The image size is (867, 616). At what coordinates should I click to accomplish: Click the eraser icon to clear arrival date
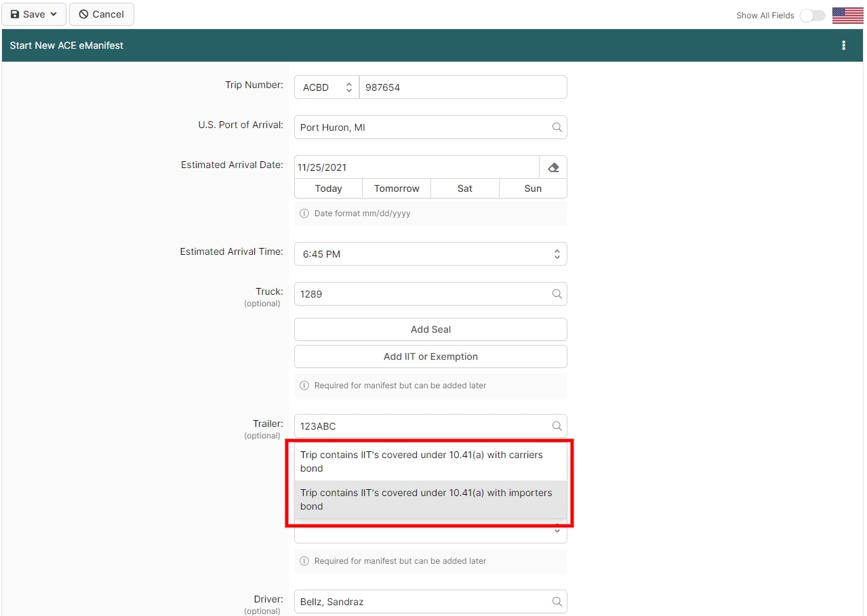pyautogui.click(x=553, y=167)
